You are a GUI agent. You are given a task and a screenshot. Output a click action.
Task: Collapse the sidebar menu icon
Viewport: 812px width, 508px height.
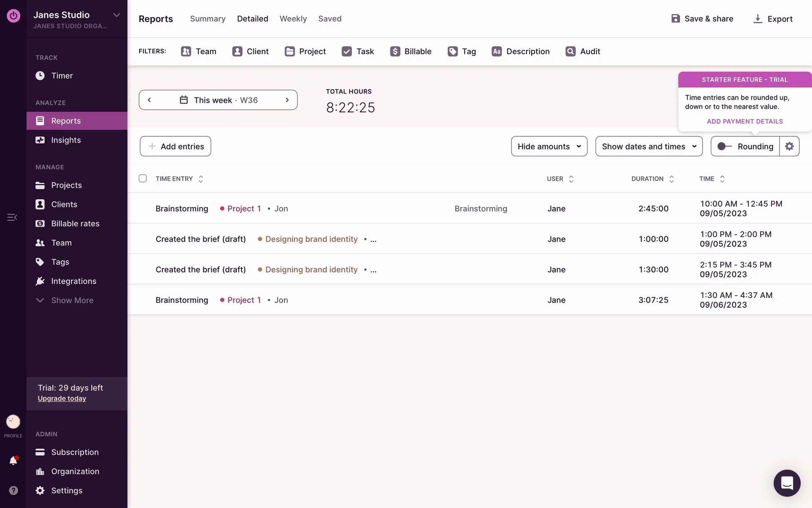pos(12,217)
